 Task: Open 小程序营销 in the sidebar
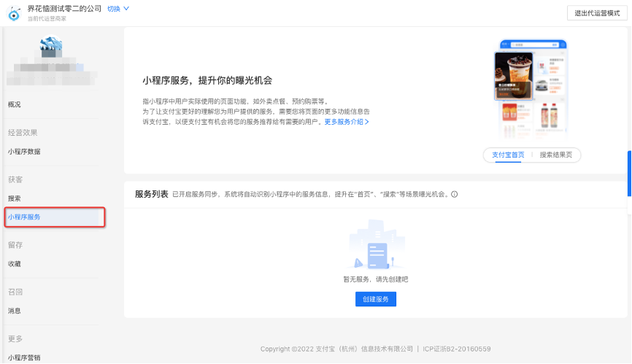24,357
